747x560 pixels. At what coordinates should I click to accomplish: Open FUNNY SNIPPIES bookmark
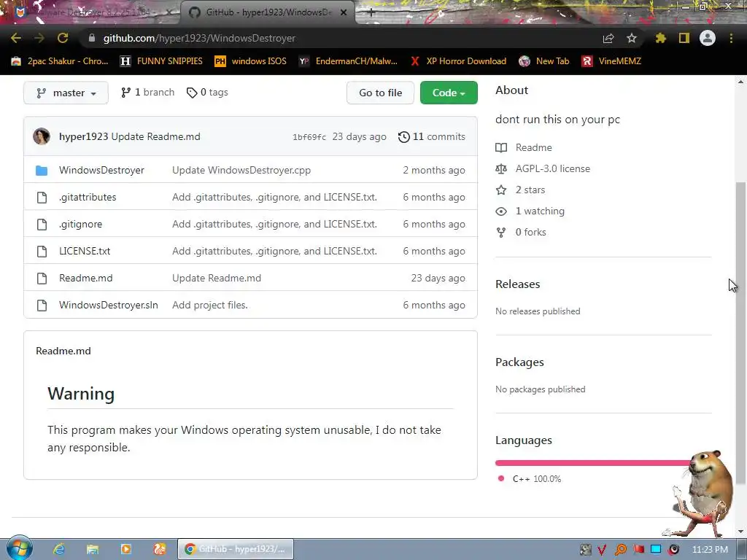point(161,61)
